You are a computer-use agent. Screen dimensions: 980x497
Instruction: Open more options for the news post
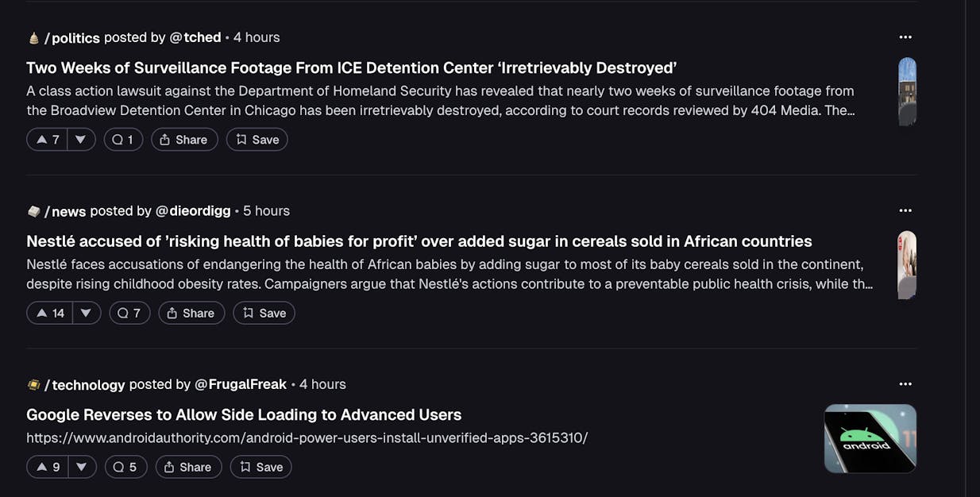pos(905,210)
